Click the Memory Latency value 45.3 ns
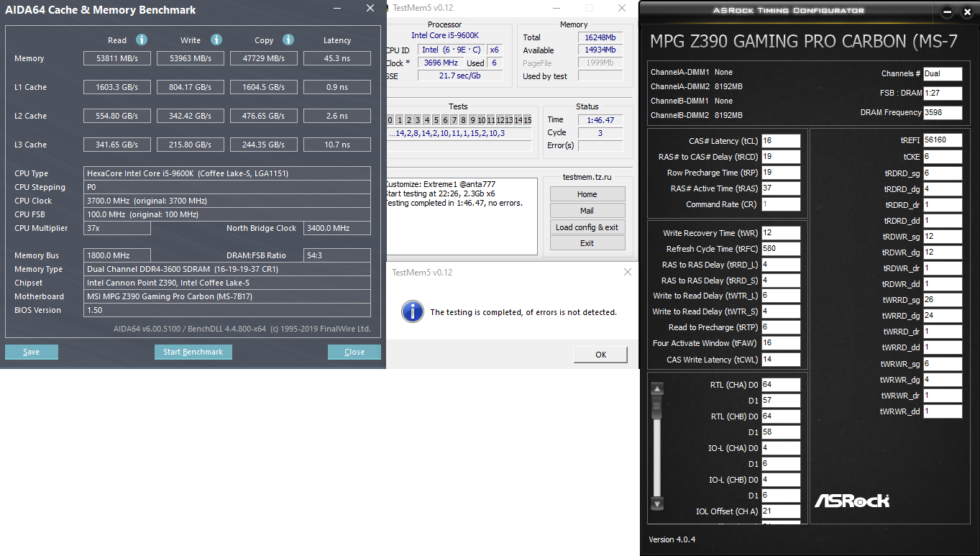Screen dimensions: 980x556 [x=337, y=58]
